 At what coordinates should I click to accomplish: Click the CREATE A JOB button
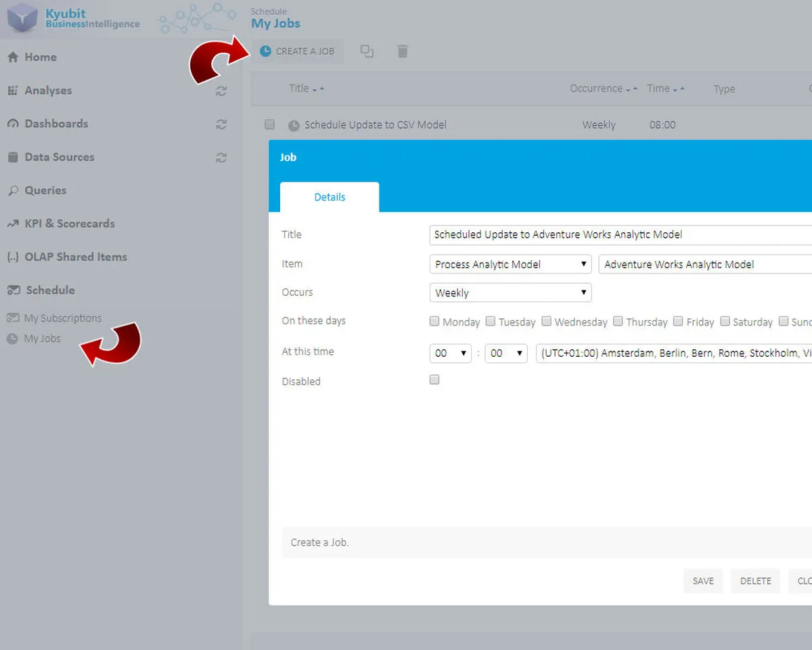click(297, 51)
